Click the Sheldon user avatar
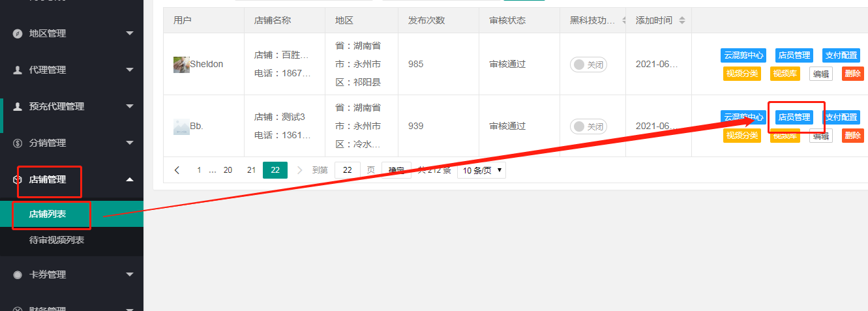 click(x=181, y=65)
